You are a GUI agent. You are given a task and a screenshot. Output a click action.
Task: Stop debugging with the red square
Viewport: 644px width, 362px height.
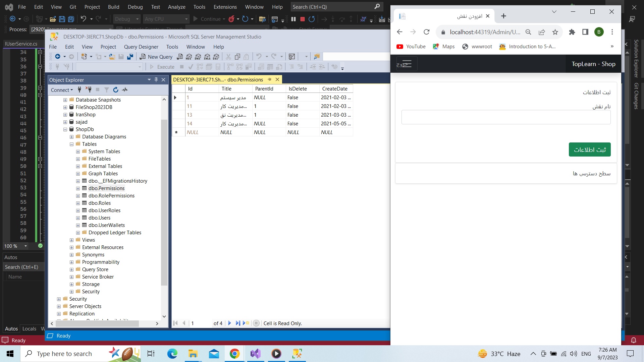(x=302, y=19)
